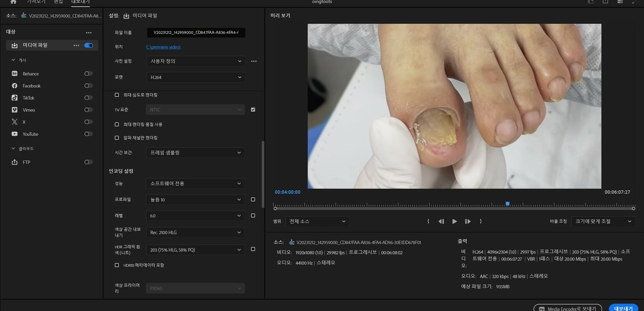Click the 미디어 파일 destination icon
This screenshot has height=311, width=644.
[x=14, y=45]
